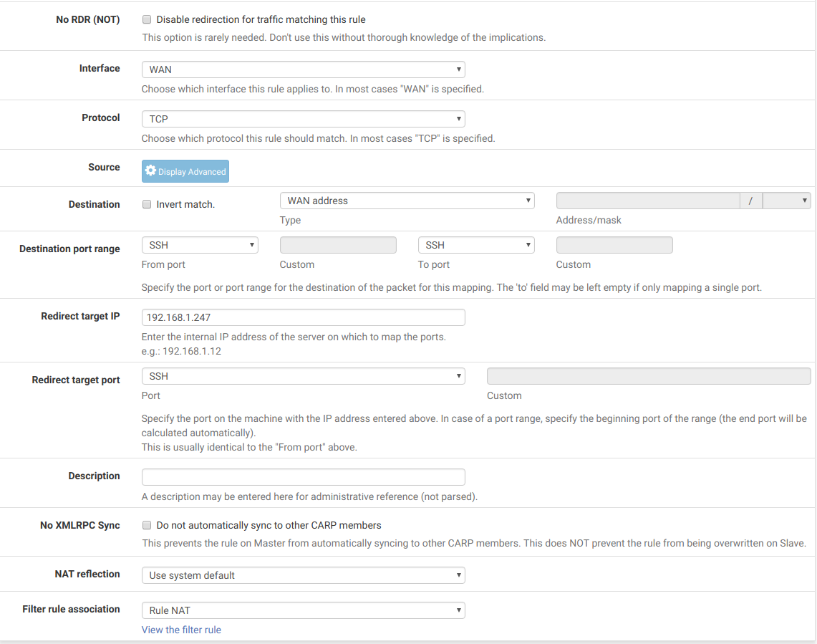The height and width of the screenshot is (644, 817).
Task: Open the Filter rule association dropdown
Action: point(303,610)
